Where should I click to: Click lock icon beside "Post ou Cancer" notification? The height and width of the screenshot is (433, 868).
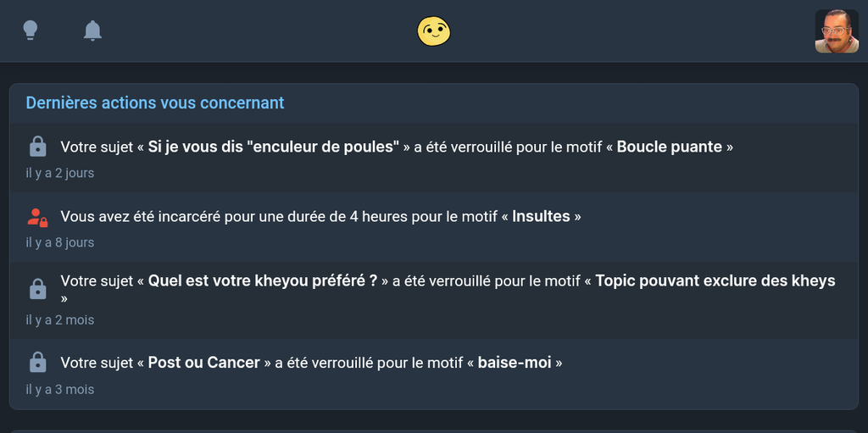point(37,363)
